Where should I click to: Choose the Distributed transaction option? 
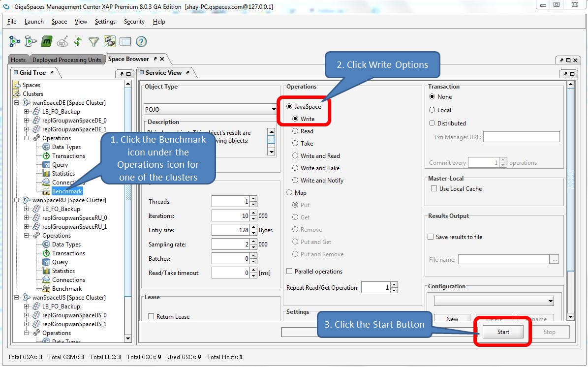433,123
